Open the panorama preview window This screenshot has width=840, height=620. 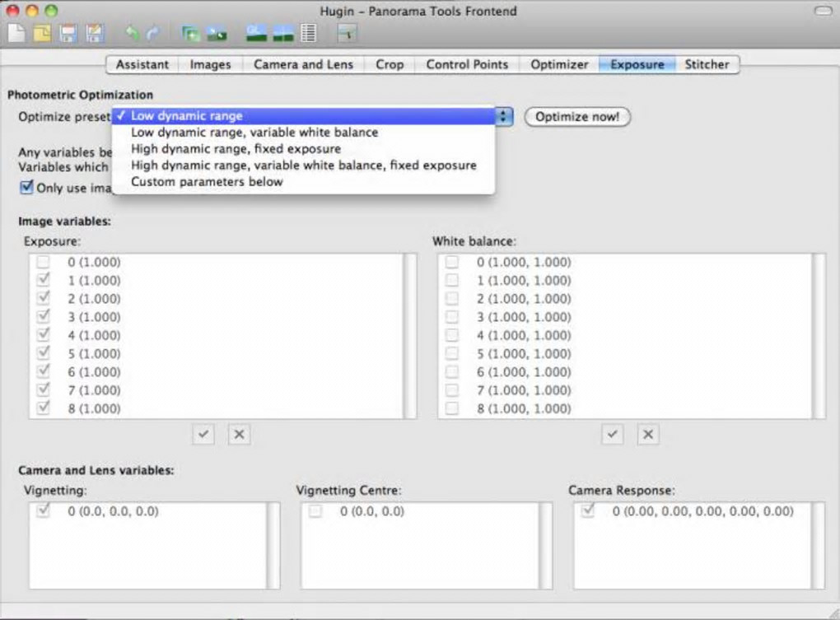click(283, 34)
